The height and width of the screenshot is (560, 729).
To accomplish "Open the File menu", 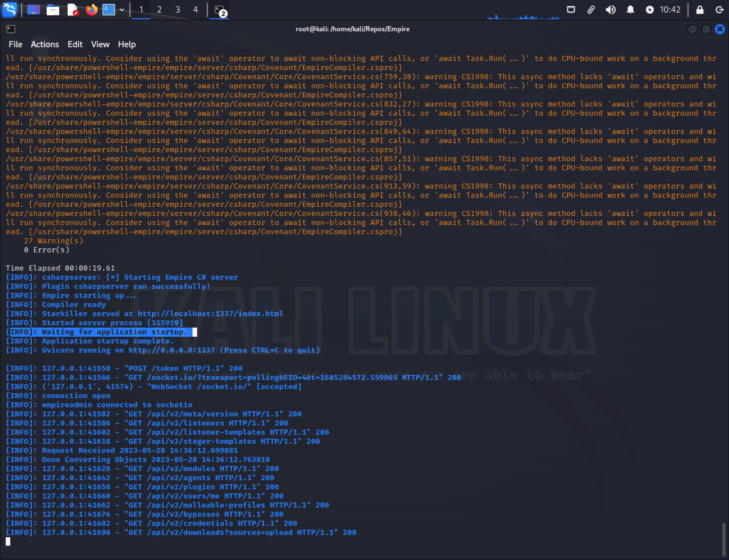I will 15,44.
